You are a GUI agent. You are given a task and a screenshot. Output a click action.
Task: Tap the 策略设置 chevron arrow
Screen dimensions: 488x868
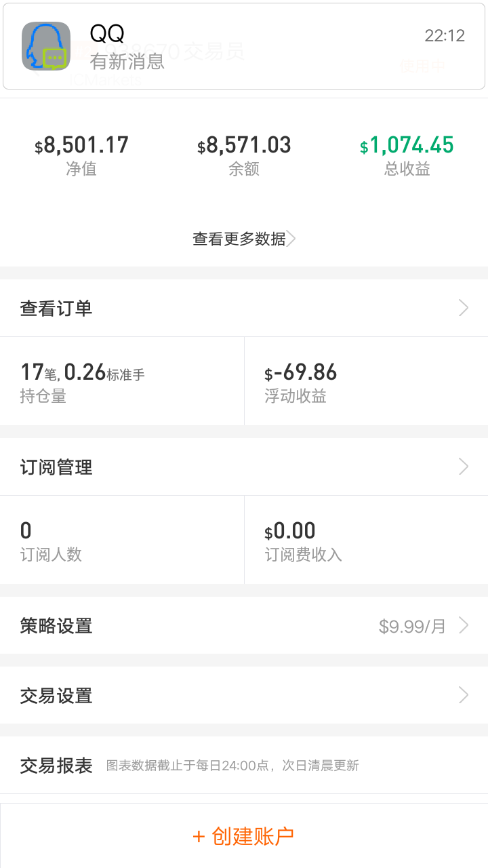click(464, 626)
